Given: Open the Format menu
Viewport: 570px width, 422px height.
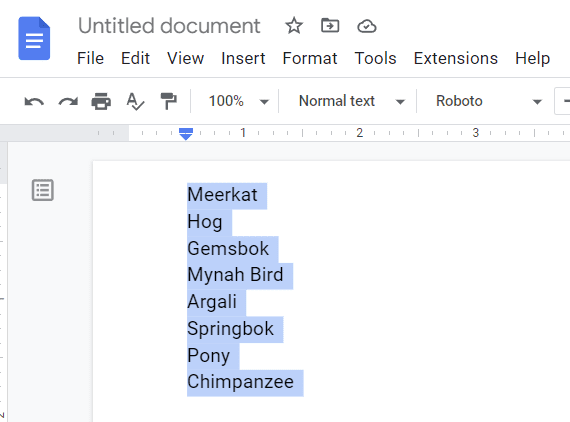Looking at the screenshot, I should (x=310, y=58).
